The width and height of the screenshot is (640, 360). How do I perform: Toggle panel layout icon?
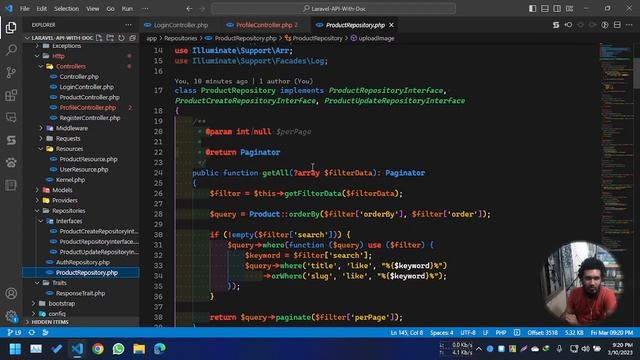point(544,9)
